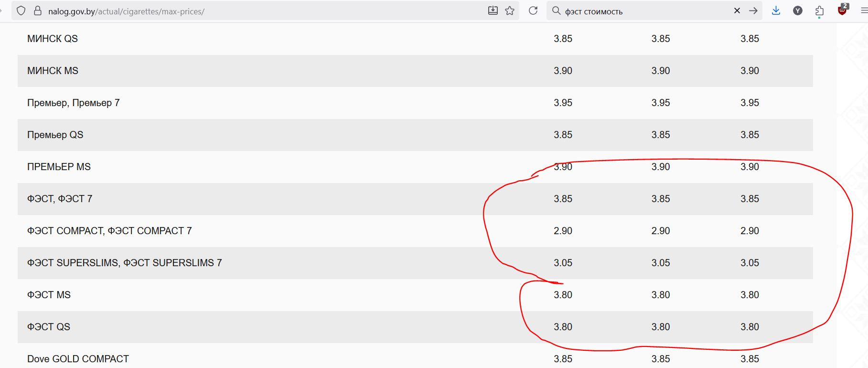Select the ФЭСТ MS row name
Screen dimensions: 868x368
pyautogui.click(x=49, y=295)
